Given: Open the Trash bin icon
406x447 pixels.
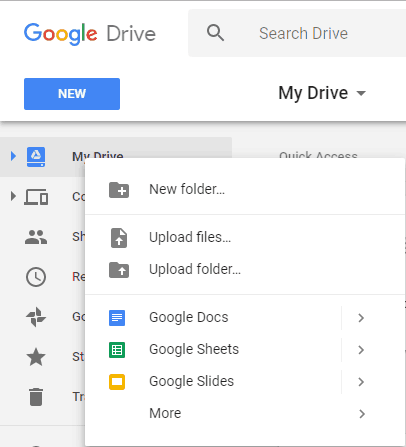Looking at the screenshot, I should point(36,397).
